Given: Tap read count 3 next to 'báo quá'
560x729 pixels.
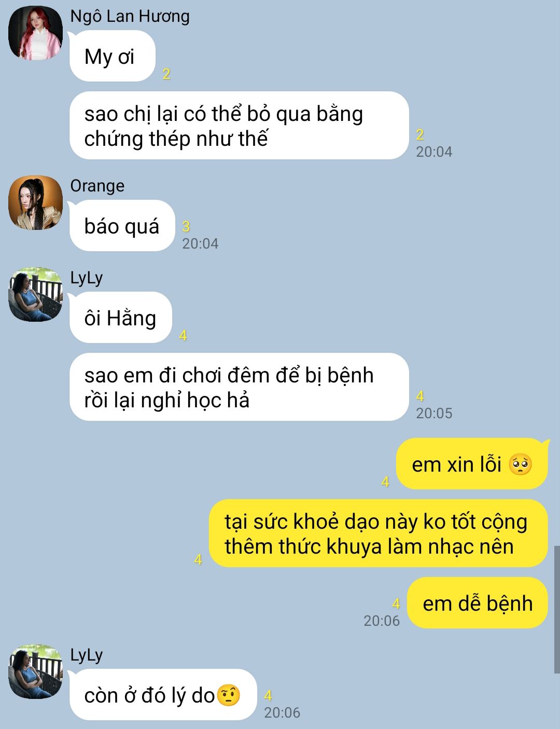Looking at the screenshot, I should tap(186, 226).
